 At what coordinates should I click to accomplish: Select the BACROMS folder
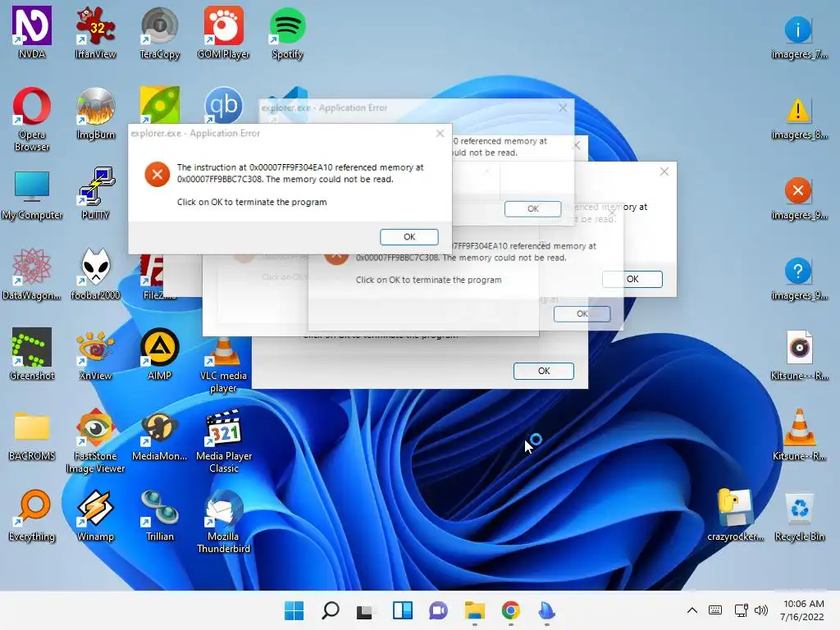coord(32,435)
